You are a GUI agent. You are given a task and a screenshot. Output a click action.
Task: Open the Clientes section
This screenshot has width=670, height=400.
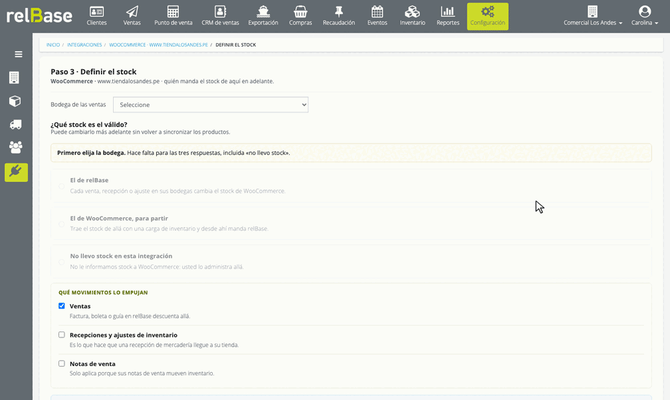(97, 16)
